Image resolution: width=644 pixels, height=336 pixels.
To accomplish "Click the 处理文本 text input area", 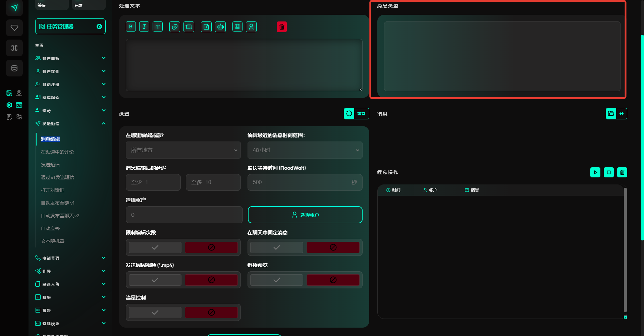I will pos(244,65).
